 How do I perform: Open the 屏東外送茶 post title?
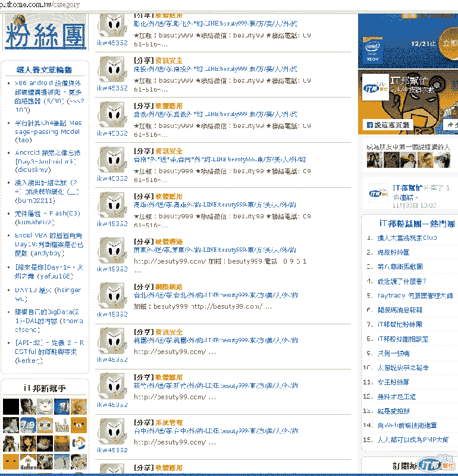point(215,250)
